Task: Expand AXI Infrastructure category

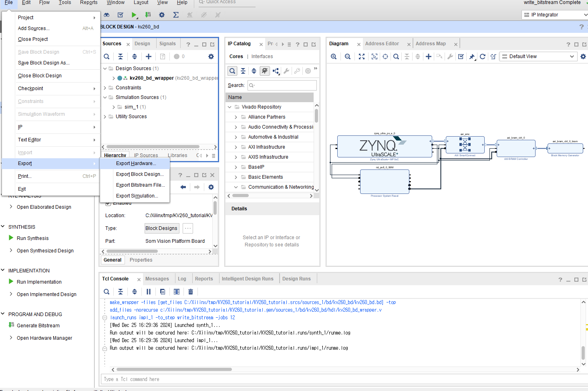Action: (236, 147)
